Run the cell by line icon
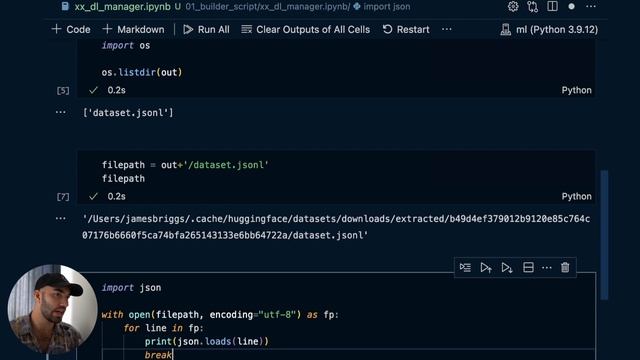The height and width of the screenshot is (360, 640). point(465,267)
